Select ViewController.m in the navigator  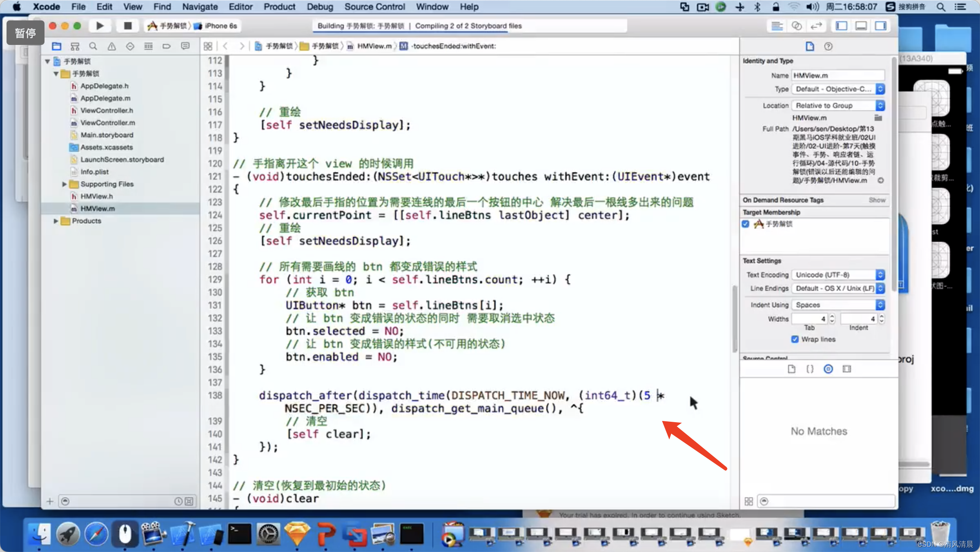pyautogui.click(x=107, y=123)
